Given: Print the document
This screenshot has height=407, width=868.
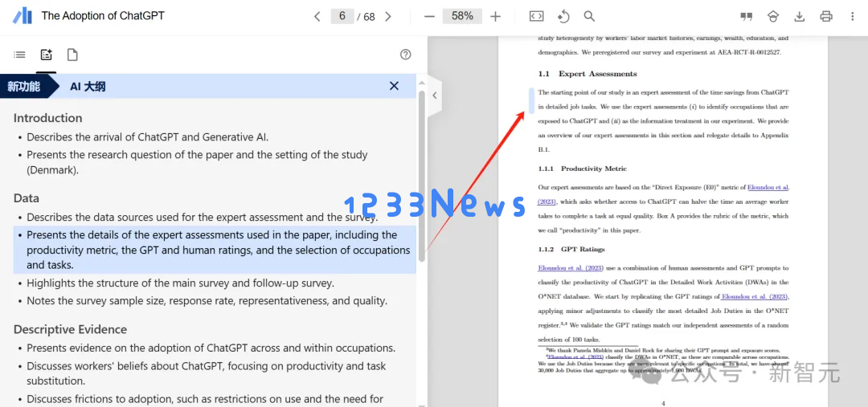Looking at the screenshot, I should pos(826,17).
